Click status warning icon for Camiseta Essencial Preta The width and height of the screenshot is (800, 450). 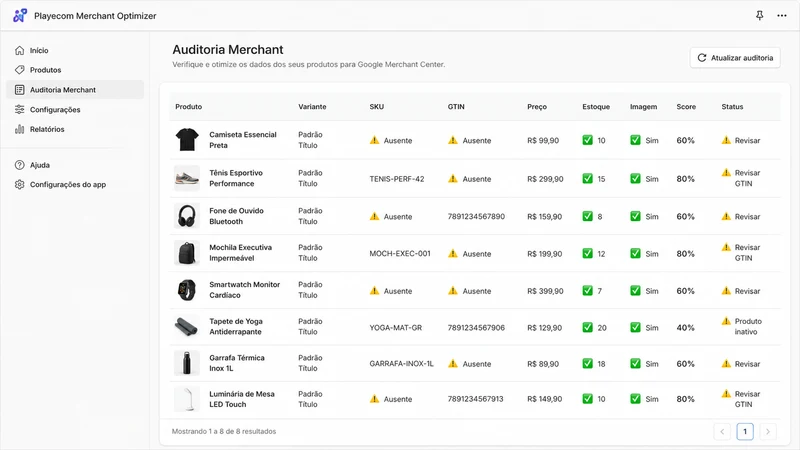(x=726, y=140)
